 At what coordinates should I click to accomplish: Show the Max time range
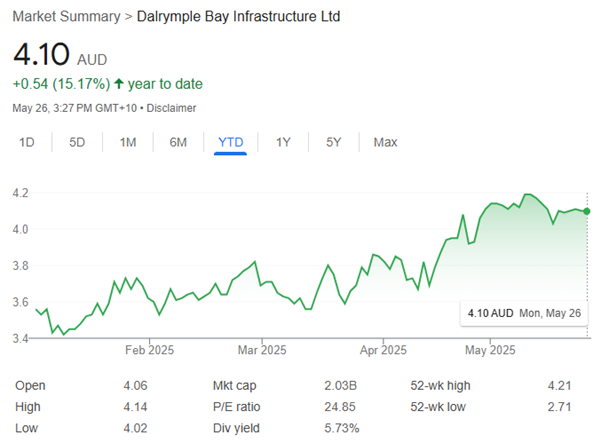[x=385, y=143]
